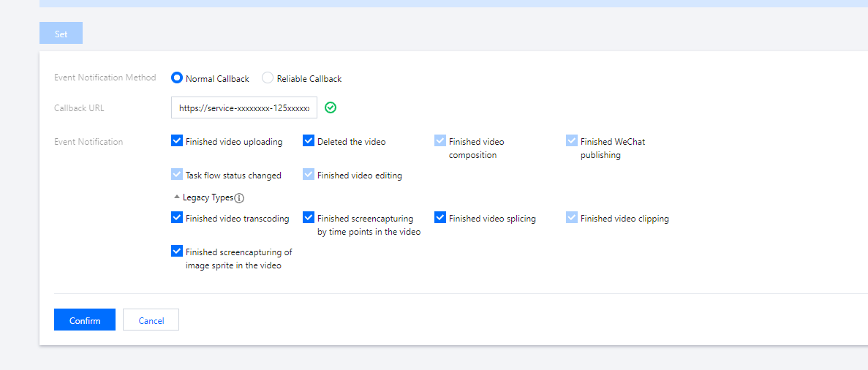868x370 pixels.
Task: Toggle Finished WeChat publishing checkbox
Action: coord(572,141)
